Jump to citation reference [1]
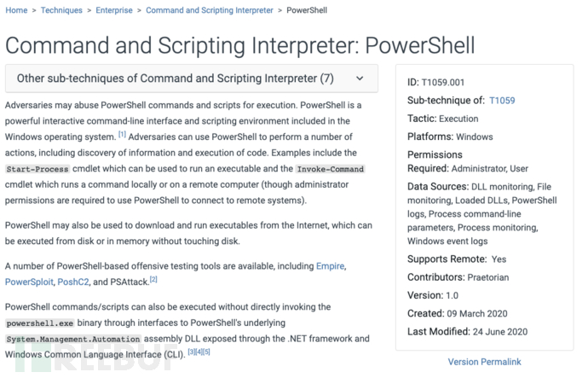588x378 pixels. [x=122, y=134]
